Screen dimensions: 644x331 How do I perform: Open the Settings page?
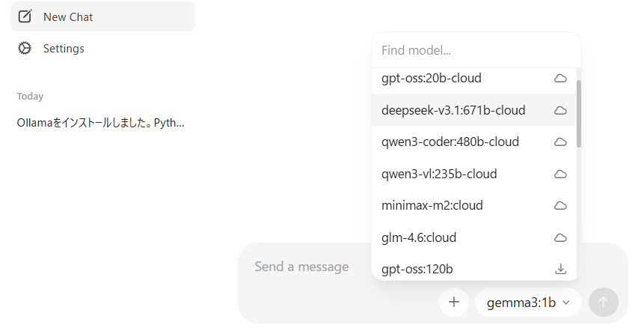tap(64, 49)
